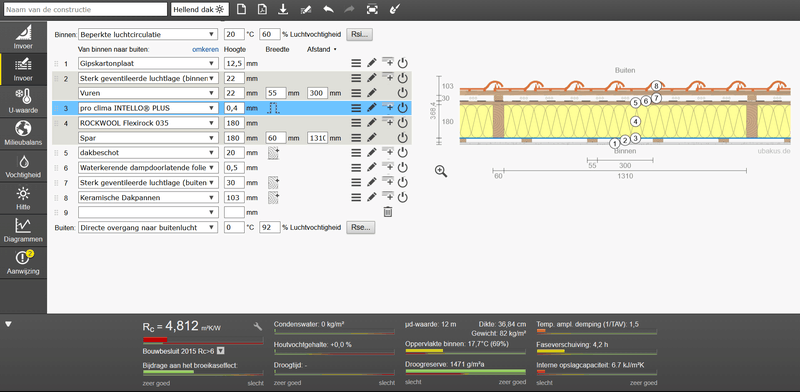800x392 pixels.
Task: Disable dakbeschot layer with power icon
Action: click(403, 153)
